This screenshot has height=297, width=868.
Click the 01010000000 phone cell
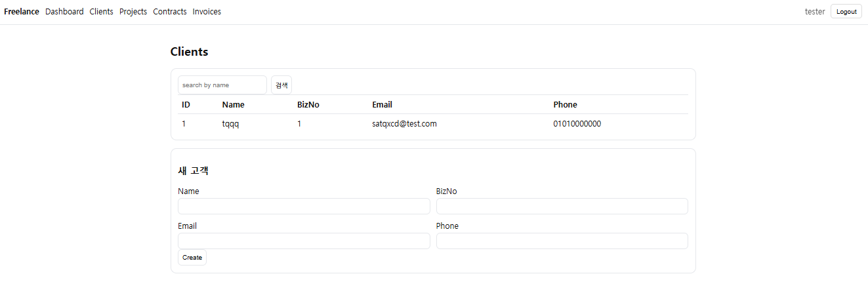577,124
